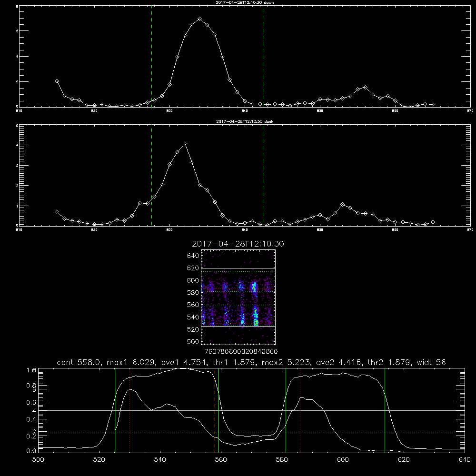Click the "560" x-axis label of bottom plot
Viewport: 476px width, 476px height.
(221, 460)
